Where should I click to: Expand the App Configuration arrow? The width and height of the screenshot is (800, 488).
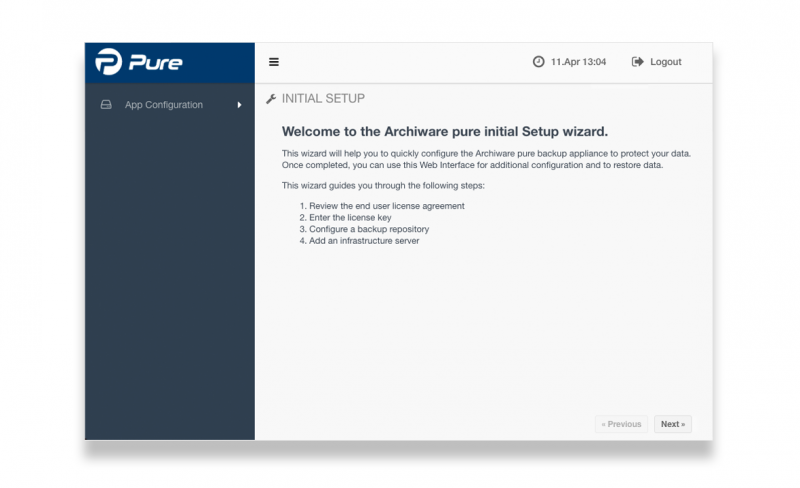pos(239,105)
